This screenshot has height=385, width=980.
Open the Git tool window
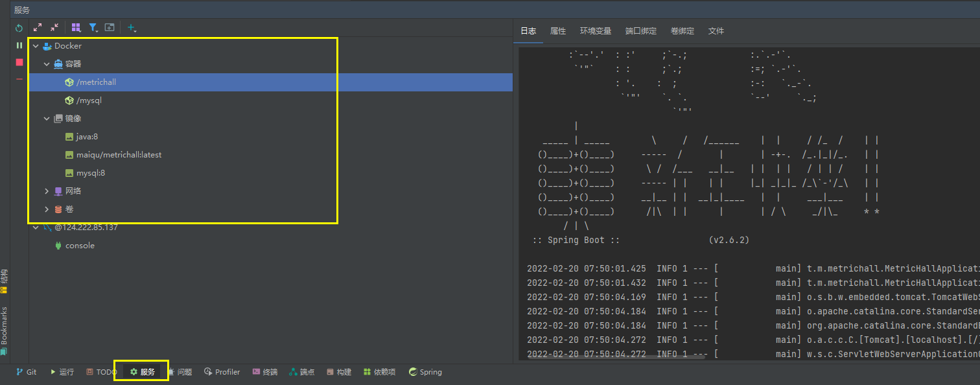pyautogui.click(x=27, y=372)
